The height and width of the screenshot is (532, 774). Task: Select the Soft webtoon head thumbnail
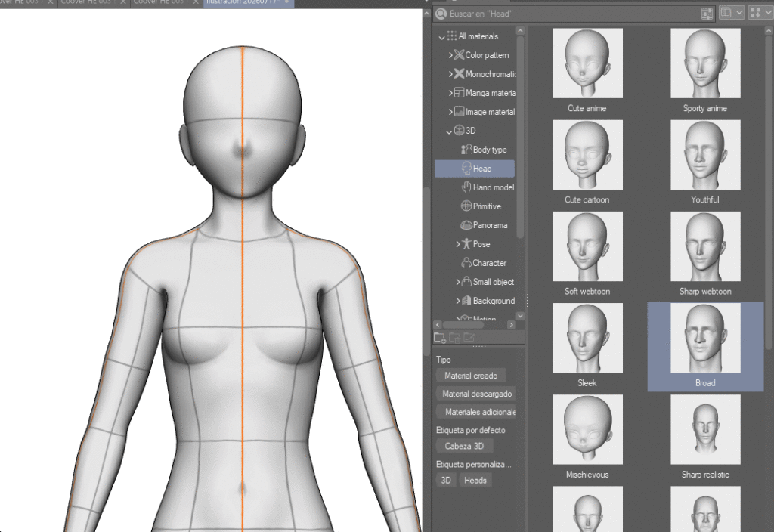[x=587, y=246]
